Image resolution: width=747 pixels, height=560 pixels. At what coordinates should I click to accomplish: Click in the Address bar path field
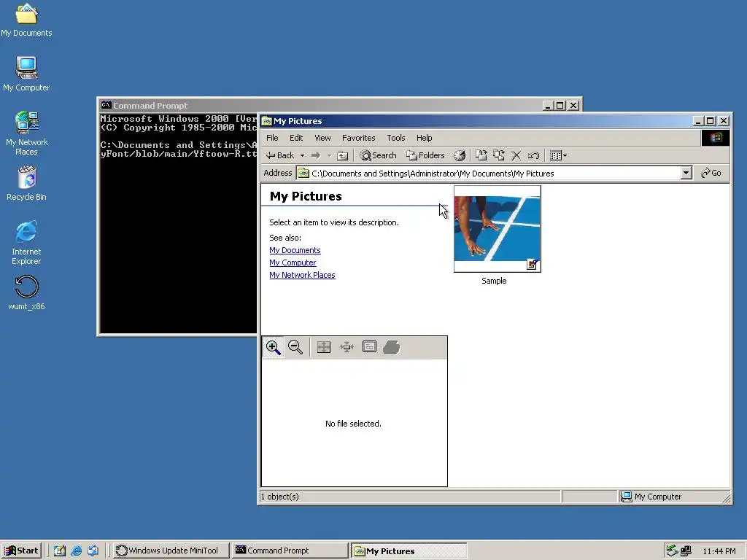tap(488, 174)
